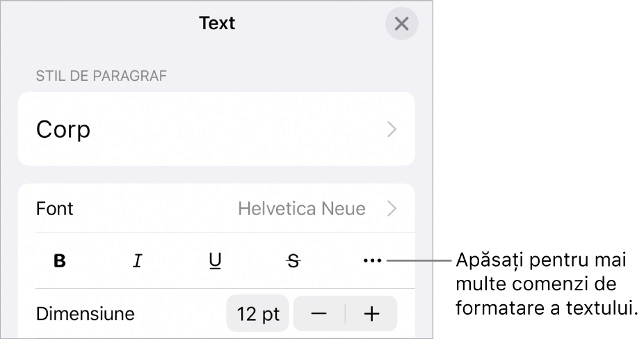
Task: Decrease font size with minus button
Action: [319, 314]
